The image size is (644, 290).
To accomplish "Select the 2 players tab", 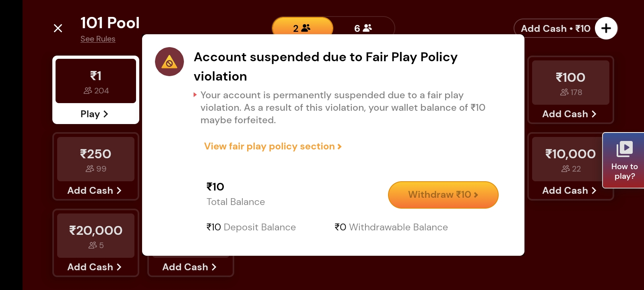I will pos(302,28).
